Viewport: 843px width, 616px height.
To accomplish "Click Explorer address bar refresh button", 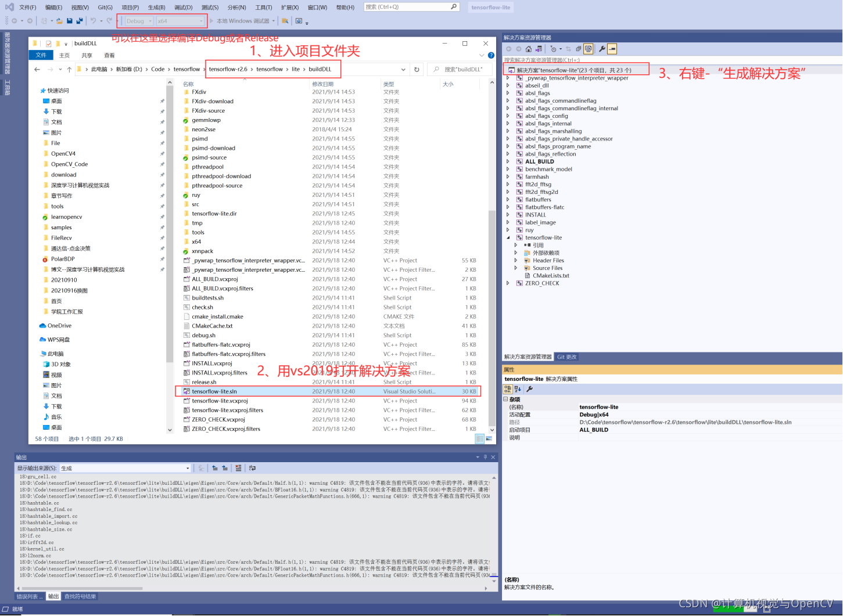I will tap(417, 70).
